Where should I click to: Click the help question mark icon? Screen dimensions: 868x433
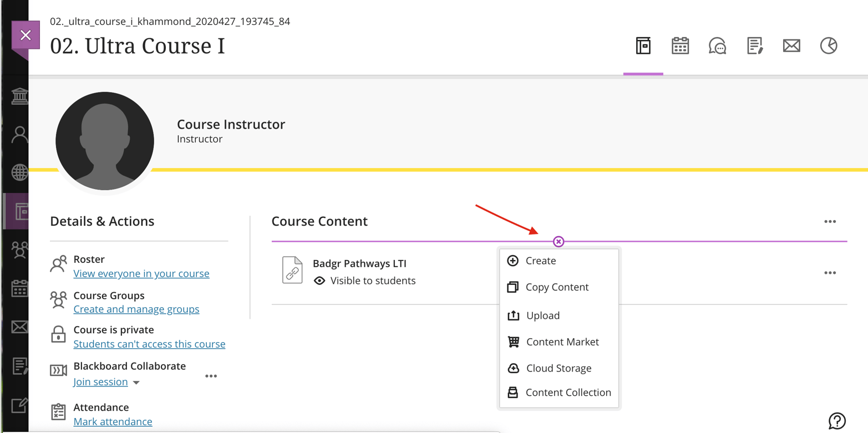pos(836,421)
